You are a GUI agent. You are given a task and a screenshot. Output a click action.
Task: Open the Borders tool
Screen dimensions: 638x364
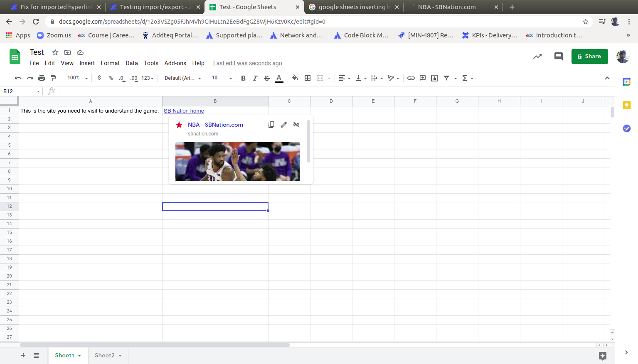(308, 78)
